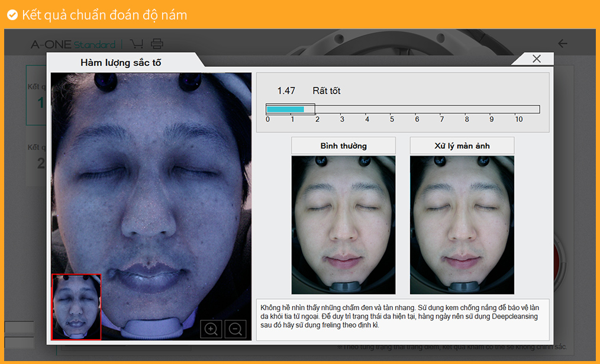600x364 pixels.
Task: Click the printer icon in header
Action: [157, 44]
